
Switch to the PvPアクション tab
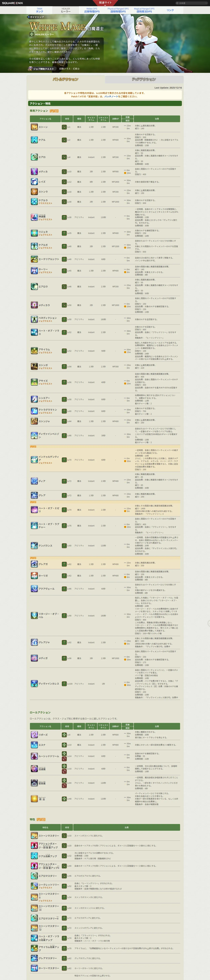click(144, 80)
